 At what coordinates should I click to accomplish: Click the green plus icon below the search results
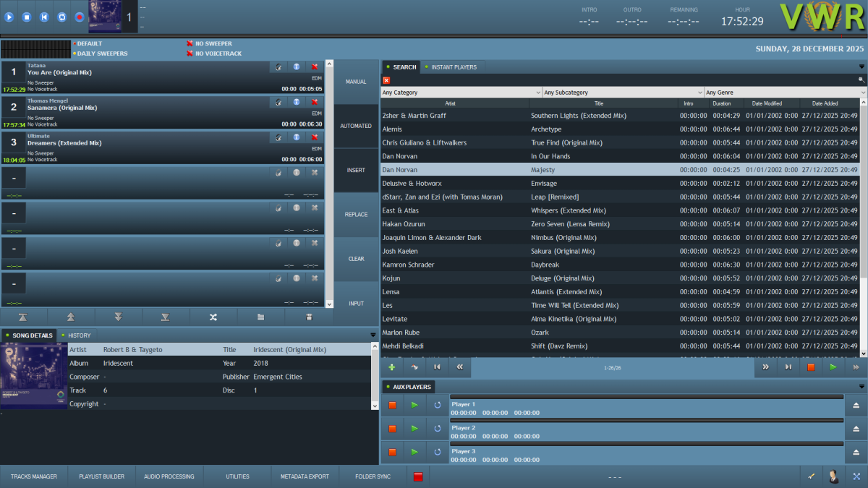click(x=391, y=367)
